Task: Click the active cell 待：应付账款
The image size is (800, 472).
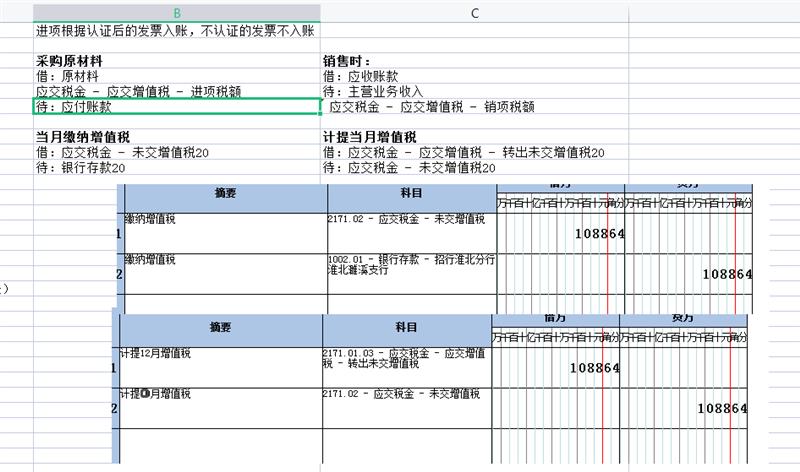Action: point(176,106)
